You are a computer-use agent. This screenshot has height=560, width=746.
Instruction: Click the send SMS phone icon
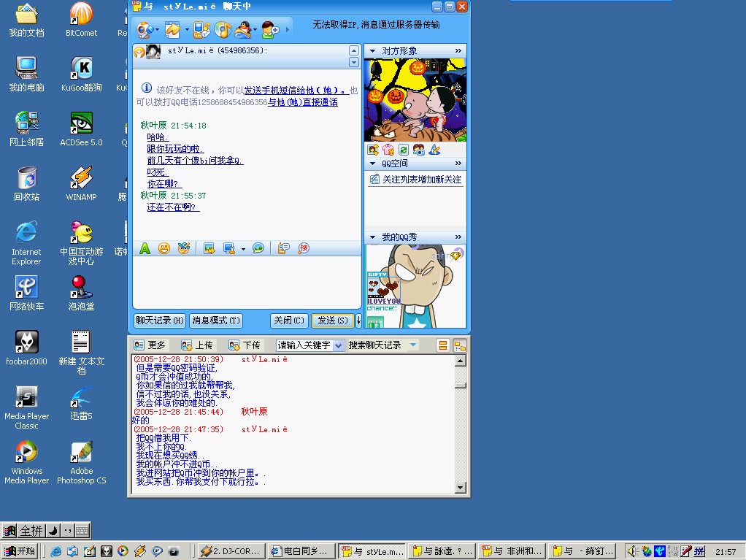[202, 30]
